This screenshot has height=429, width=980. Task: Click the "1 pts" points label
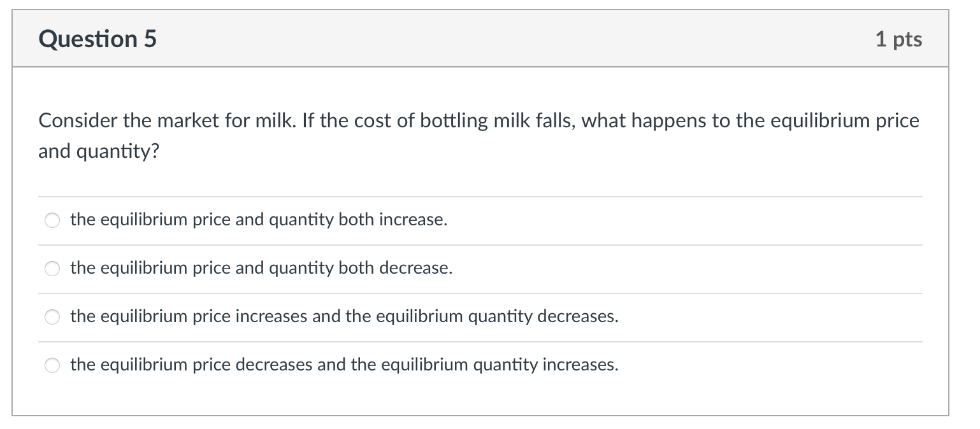pos(898,39)
